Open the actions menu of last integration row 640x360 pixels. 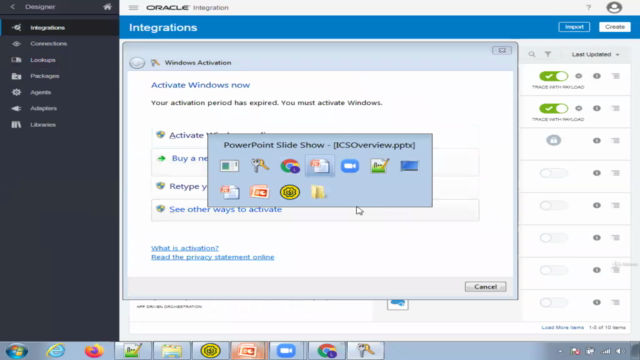click(x=616, y=302)
